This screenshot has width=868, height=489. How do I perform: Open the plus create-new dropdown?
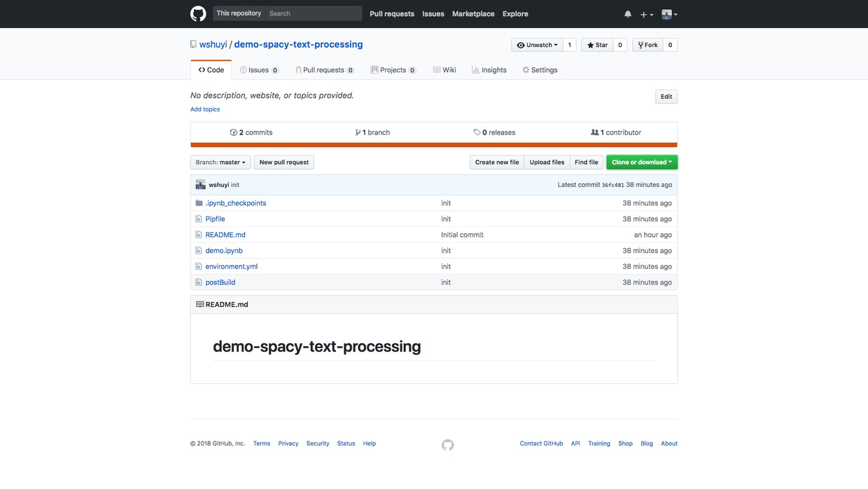pos(646,14)
